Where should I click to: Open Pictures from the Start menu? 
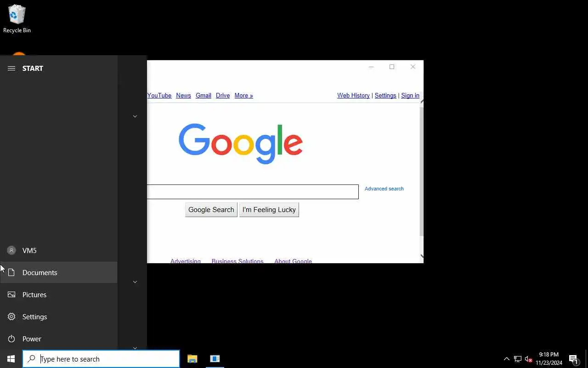[x=59, y=294]
